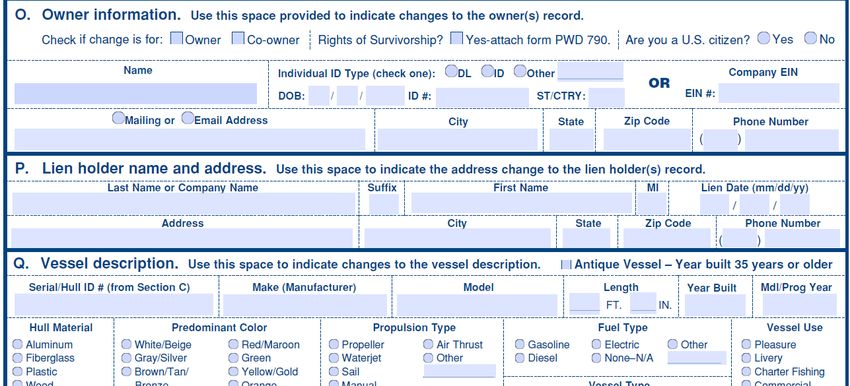Check the Co-owner change checkbox
This screenshot has width=850, height=386.
(x=238, y=38)
